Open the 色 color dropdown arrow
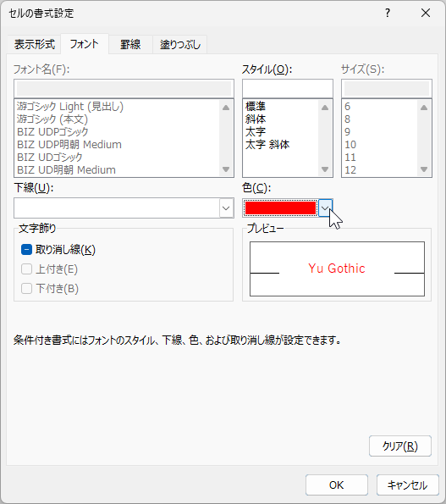 coord(325,208)
